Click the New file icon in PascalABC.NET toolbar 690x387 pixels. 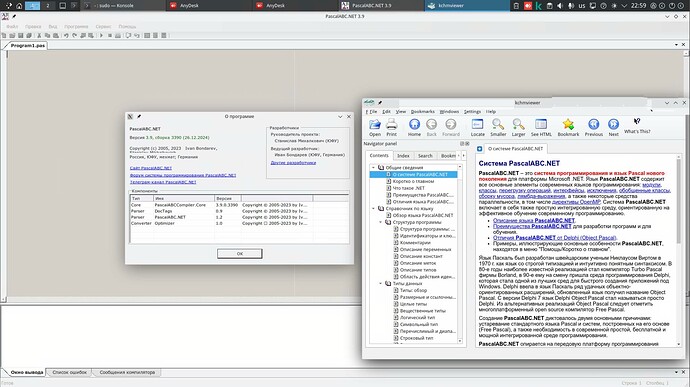4,35
